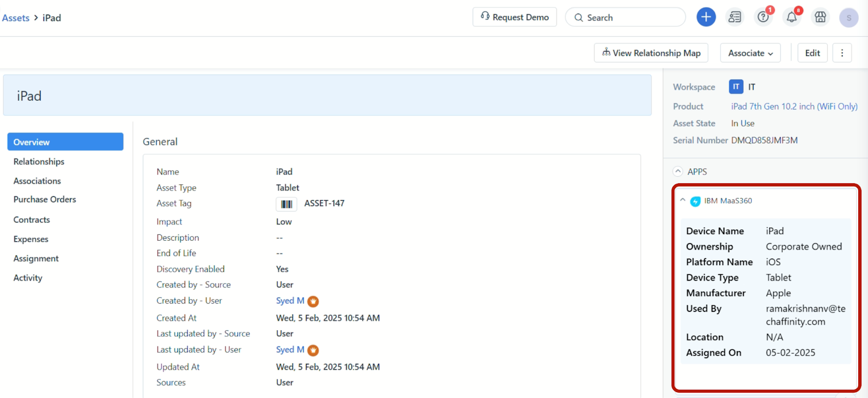Open the notifications bell icon
Viewport: 868px width, 398px height.
[x=792, y=17]
